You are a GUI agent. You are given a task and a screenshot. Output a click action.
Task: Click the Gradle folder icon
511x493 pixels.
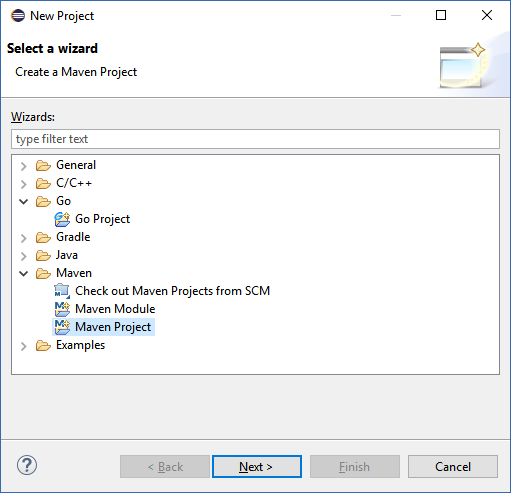point(43,237)
